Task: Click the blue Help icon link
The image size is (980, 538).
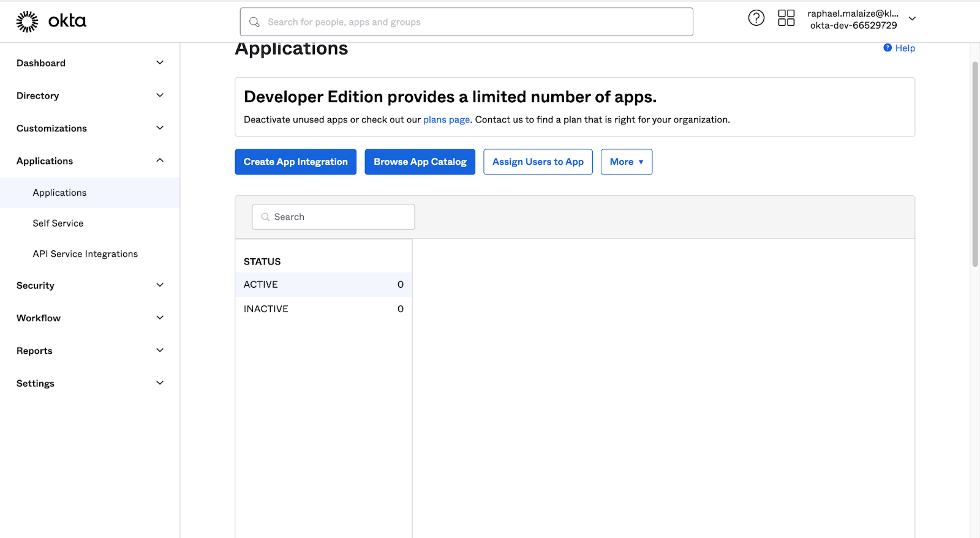Action: click(888, 48)
